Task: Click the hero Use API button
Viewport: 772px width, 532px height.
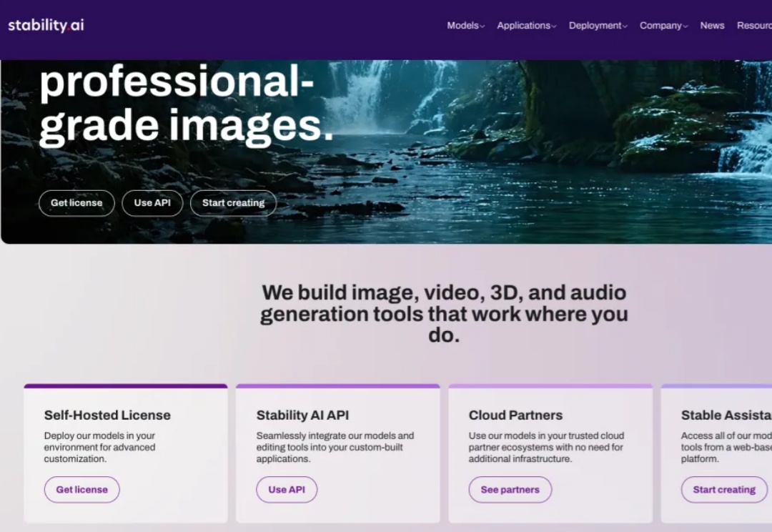Action: 153,203
